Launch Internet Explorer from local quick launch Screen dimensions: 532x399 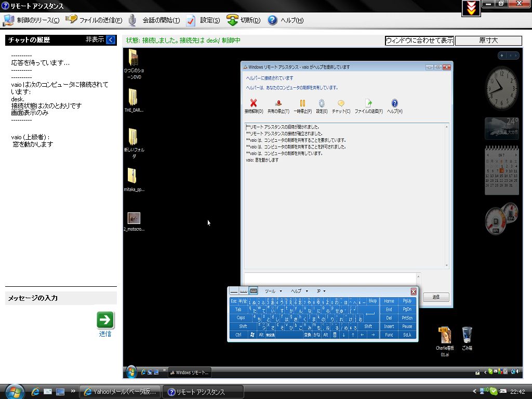click(x=35, y=392)
